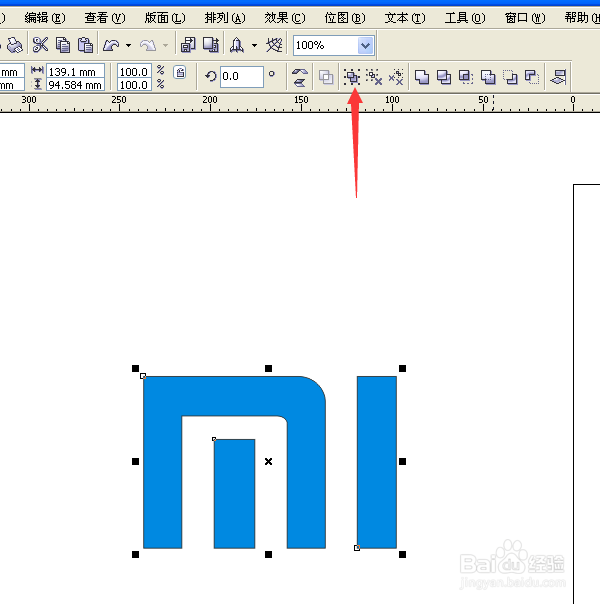Click the Mirror horizontally button
Screen dimensions: 600x604
click(300, 72)
